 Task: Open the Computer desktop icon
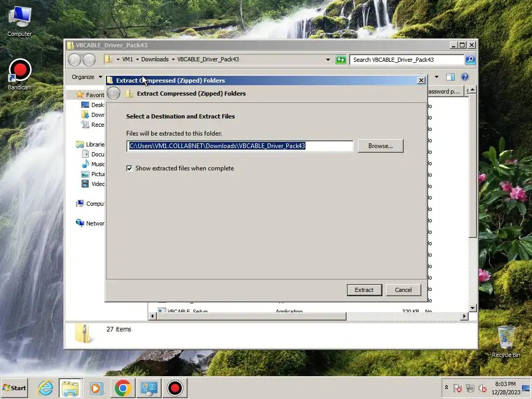[x=19, y=21]
